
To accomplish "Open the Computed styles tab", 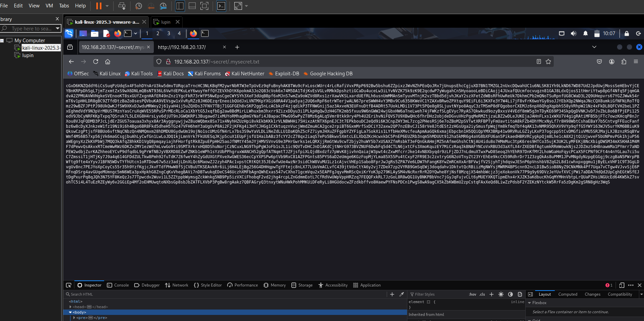I will tap(568, 294).
